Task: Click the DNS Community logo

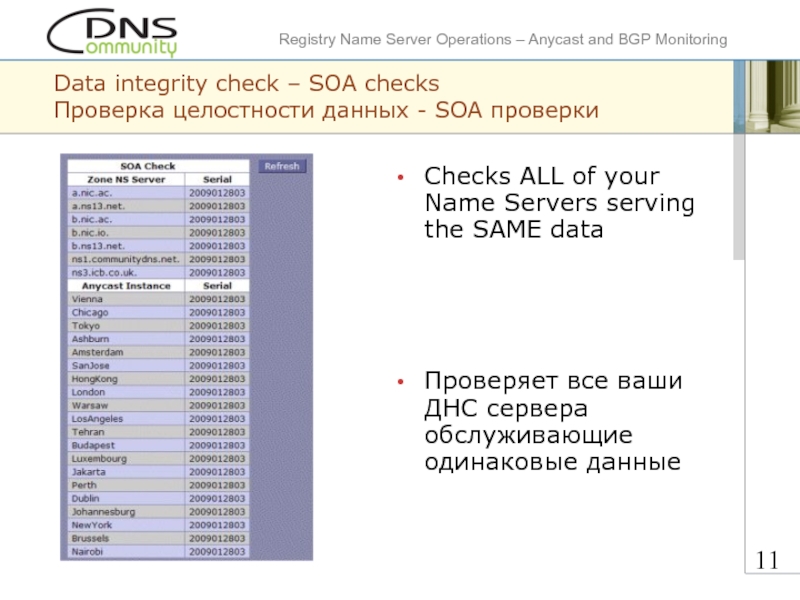Action: [112, 32]
